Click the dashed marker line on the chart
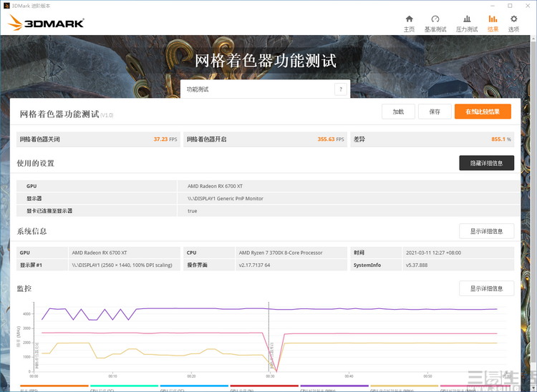This screenshot has width=537, height=392. (268, 337)
